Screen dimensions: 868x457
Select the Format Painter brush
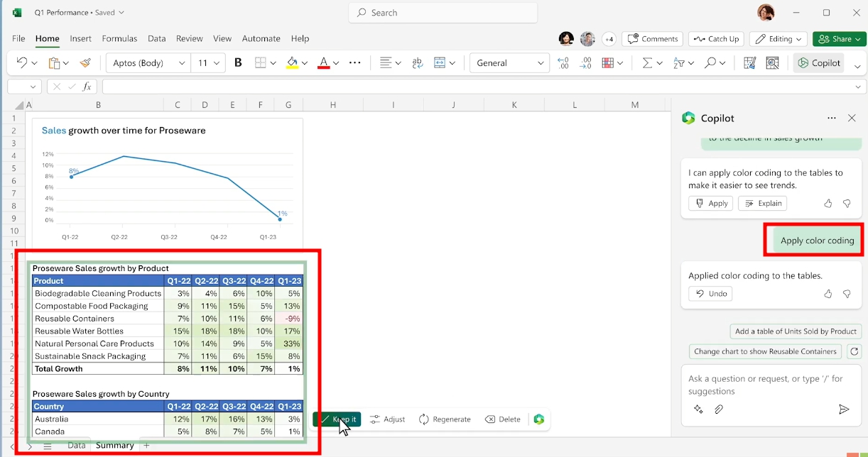[86, 63]
